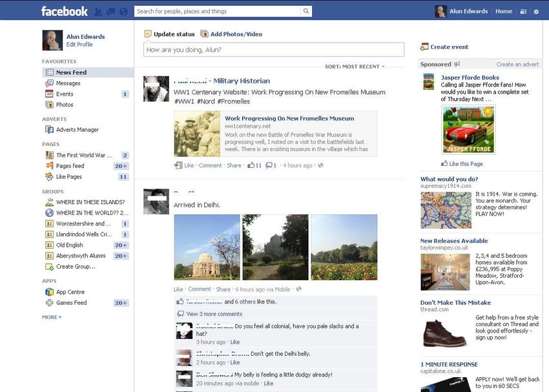The image size is (549, 392).
Task: Share the Arrived in Delhi post
Action: 223,289
